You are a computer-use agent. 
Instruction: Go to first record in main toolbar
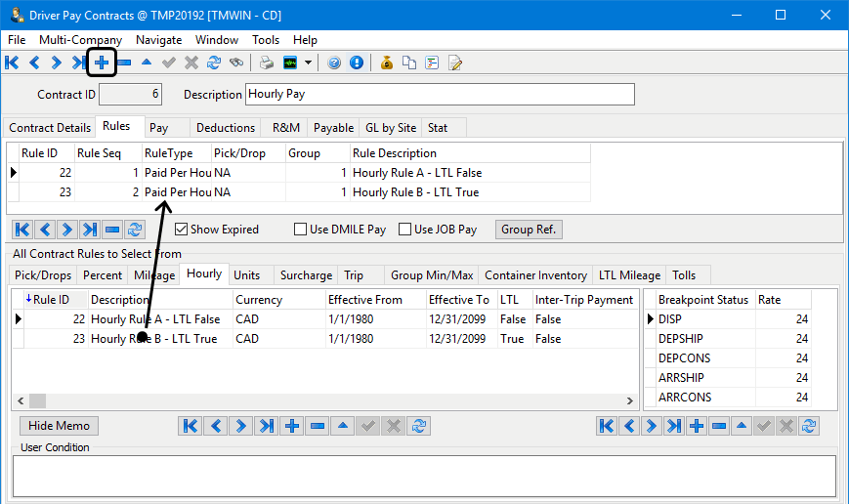12,63
